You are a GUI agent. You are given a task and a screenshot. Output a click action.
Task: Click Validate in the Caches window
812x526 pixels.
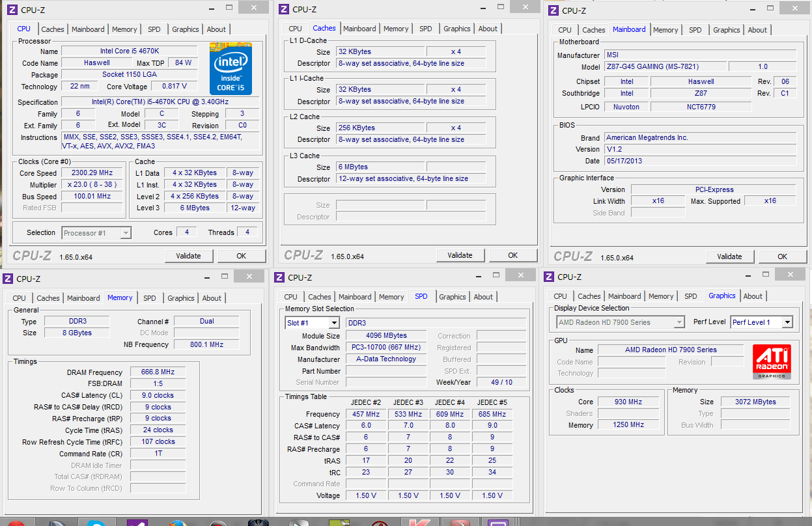(460, 255)
